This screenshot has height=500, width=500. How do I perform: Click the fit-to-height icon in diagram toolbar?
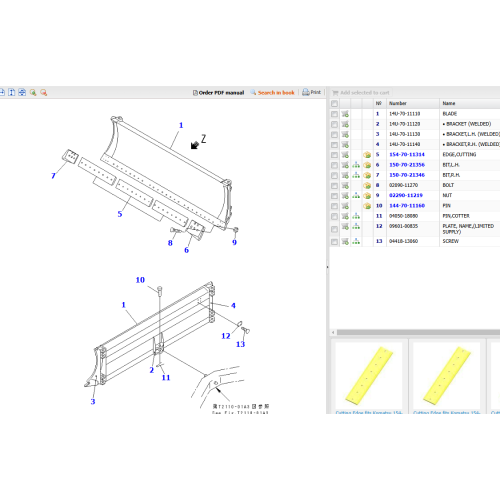(x=12, y=92)
